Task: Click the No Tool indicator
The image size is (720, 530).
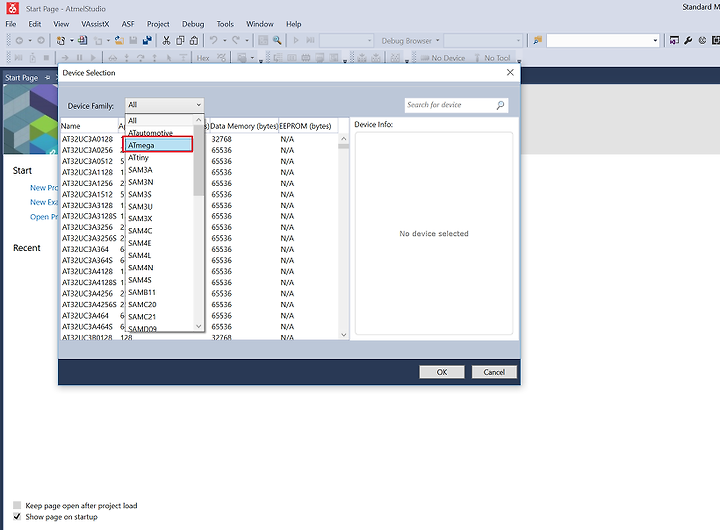Action: click(x=492, y=58)
